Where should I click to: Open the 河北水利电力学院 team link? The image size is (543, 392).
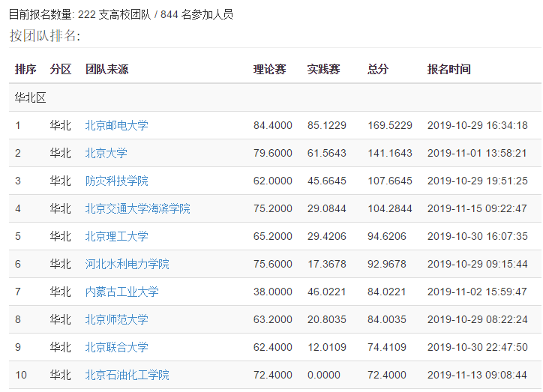click(127, 264)
